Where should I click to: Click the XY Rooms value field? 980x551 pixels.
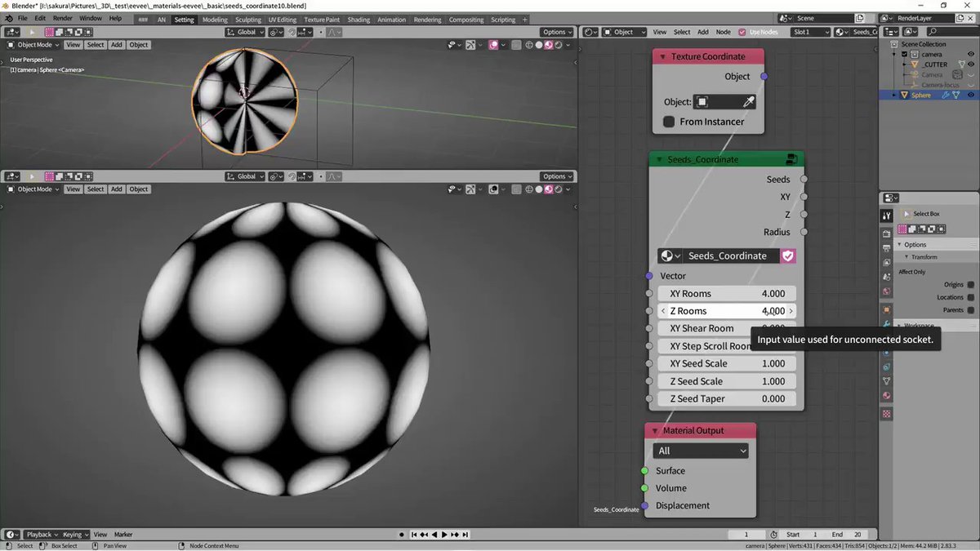(x=727, y=294)
